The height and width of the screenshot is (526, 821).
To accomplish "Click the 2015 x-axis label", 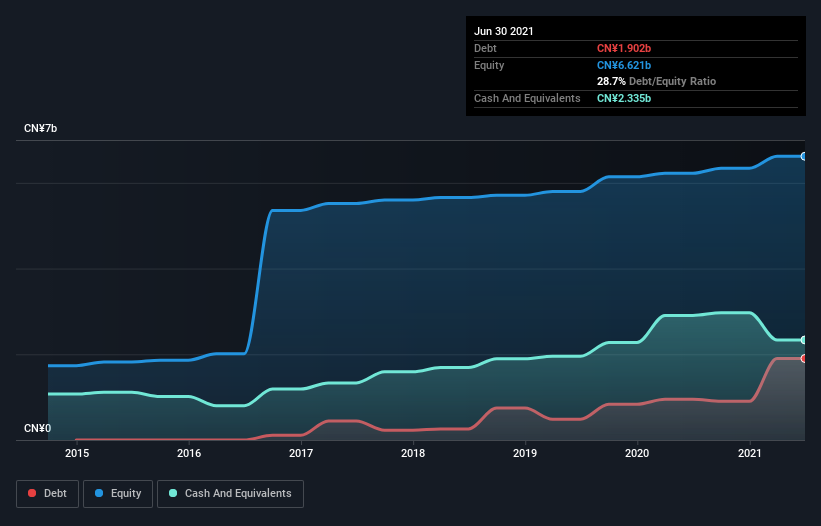I will pyautogui.click(x=77, y=453).
